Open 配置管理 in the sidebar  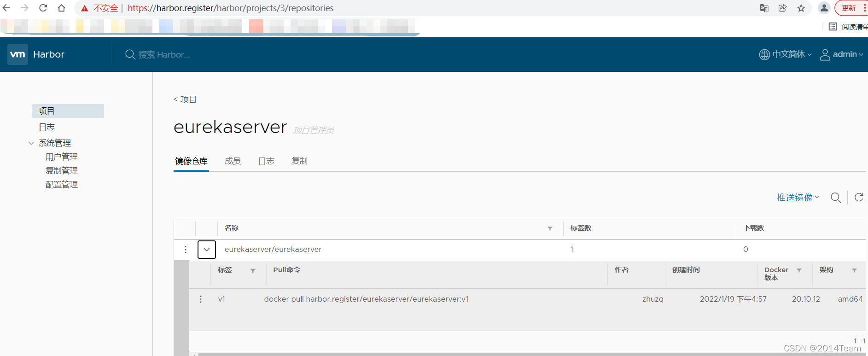coord(62,185)
